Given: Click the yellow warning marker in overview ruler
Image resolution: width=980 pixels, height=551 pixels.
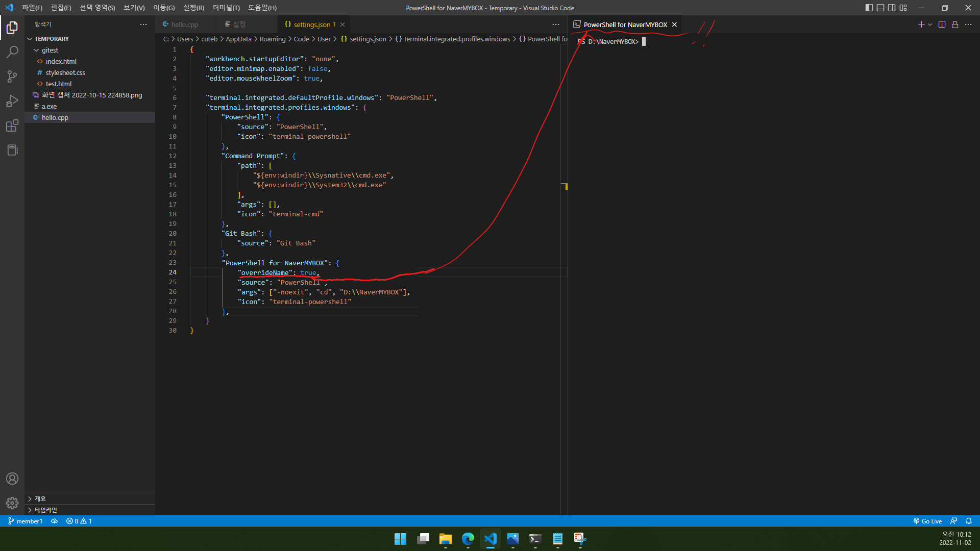Looking at the screenshot, I should (x=566, y=187).
